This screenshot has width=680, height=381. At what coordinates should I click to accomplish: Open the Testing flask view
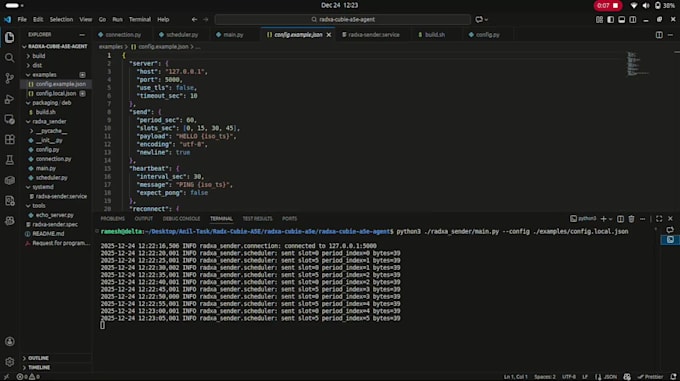click(9, 160)
